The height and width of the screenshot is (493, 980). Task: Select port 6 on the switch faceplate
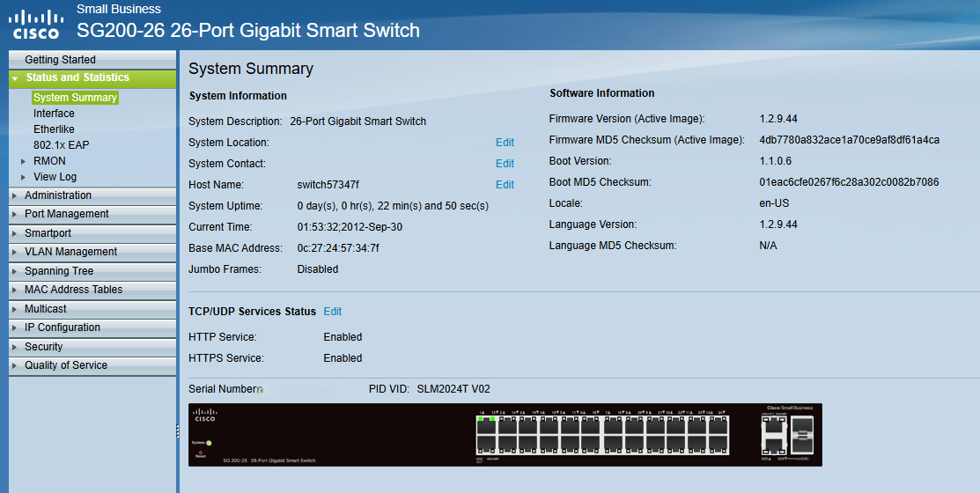point(591,425)
